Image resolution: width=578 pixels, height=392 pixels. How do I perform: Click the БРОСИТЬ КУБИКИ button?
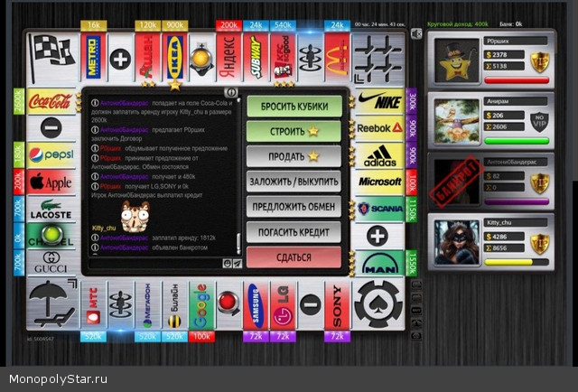[294, 107]
